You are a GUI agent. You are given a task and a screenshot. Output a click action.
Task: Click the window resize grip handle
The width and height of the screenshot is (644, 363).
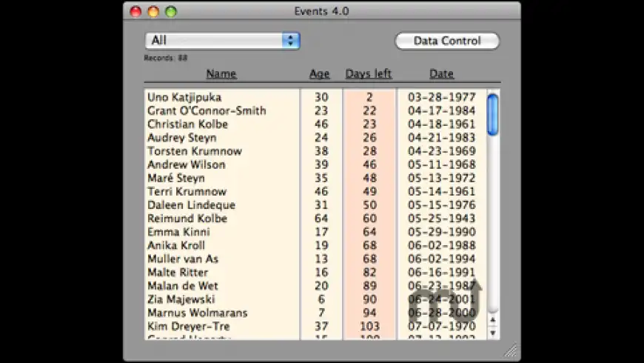(x=511, y=351)
